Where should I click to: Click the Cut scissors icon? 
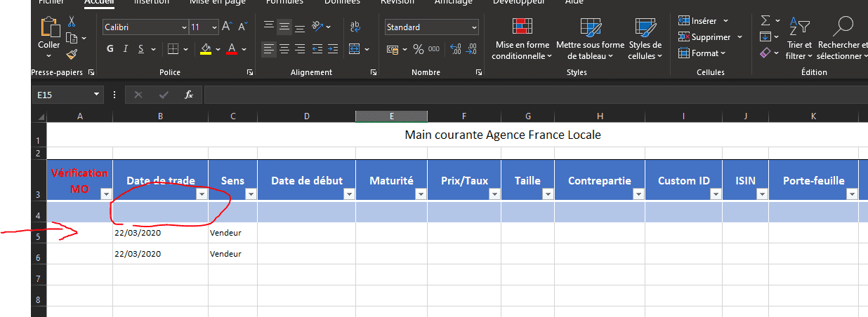(71, 22)
